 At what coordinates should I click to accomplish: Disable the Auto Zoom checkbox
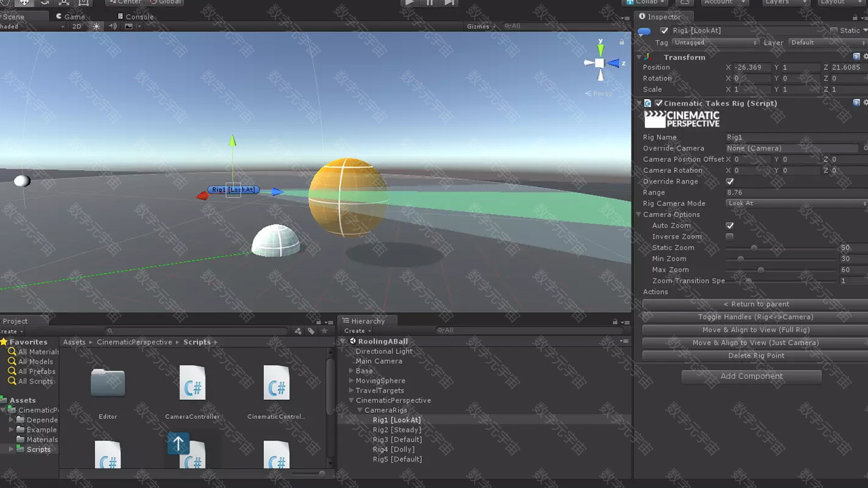[x=730, y=226]
